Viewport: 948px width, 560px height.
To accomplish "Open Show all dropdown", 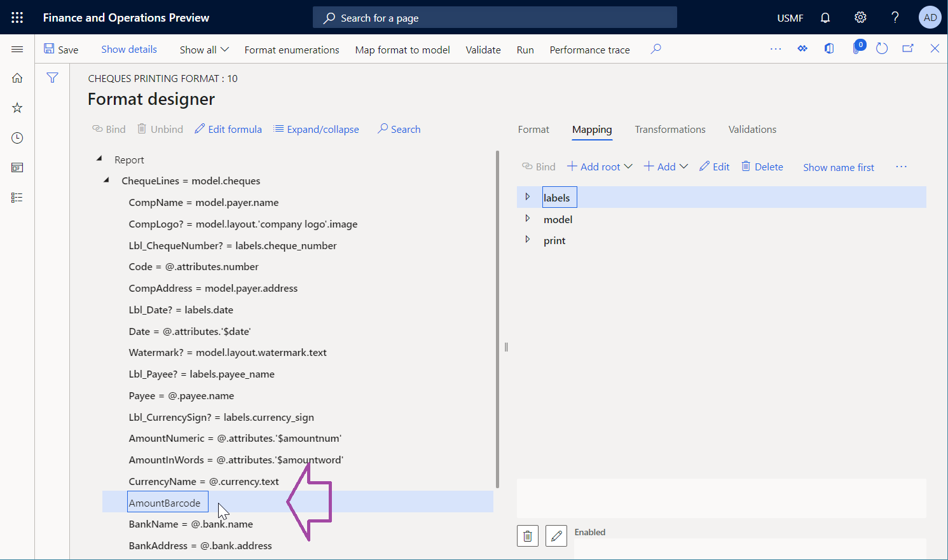I will coord(204,50).
